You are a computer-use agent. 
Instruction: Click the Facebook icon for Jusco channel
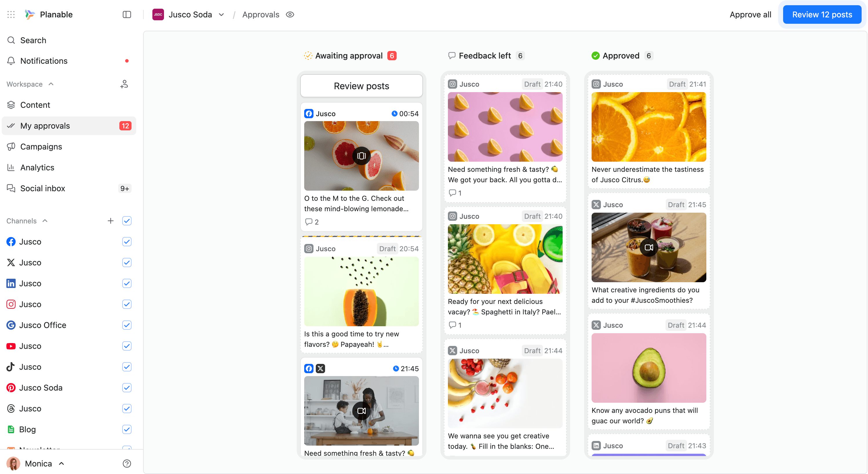point(11,242)
